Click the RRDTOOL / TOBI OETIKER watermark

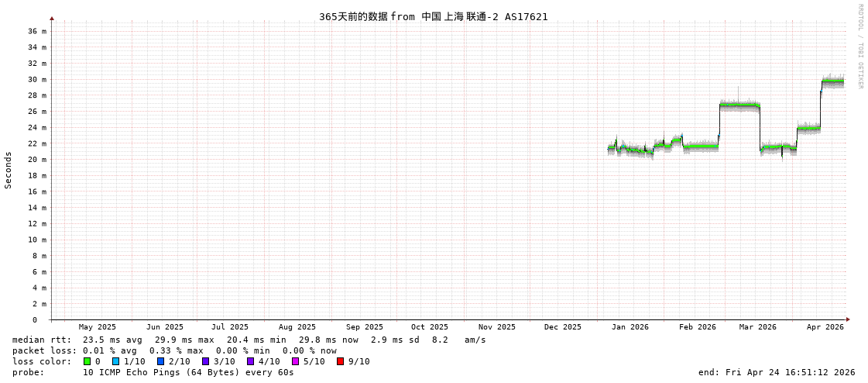(x=859, y=47)
